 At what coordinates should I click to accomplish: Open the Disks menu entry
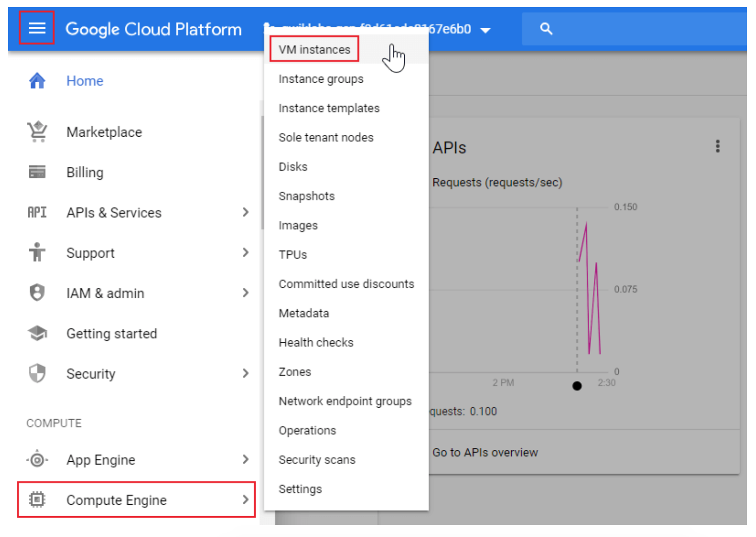pos(346,166)
